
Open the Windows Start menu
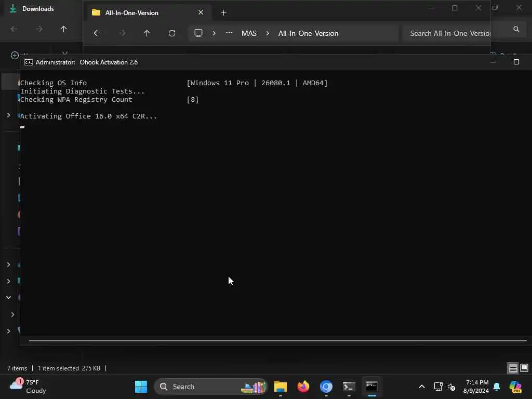pyautogui.click(x=141, y=387)
